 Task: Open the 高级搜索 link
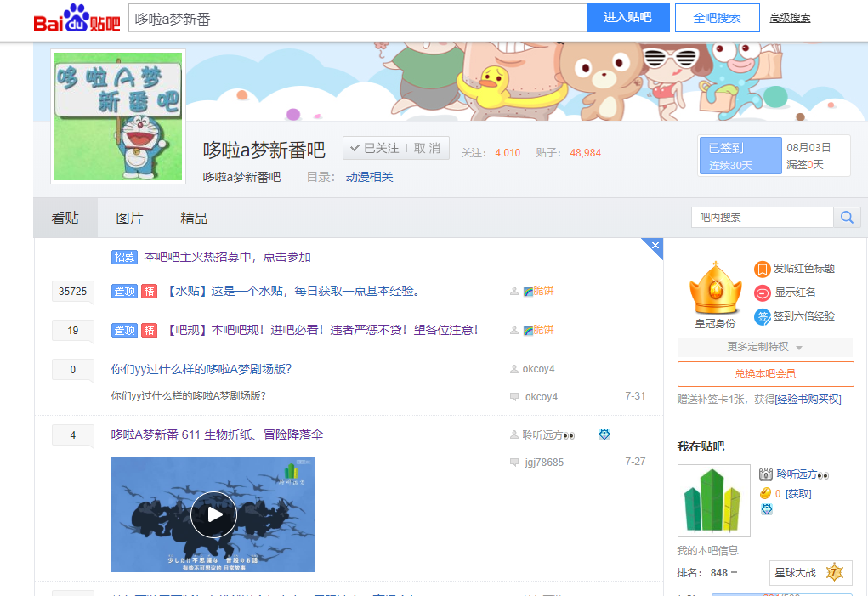point(790,18)
